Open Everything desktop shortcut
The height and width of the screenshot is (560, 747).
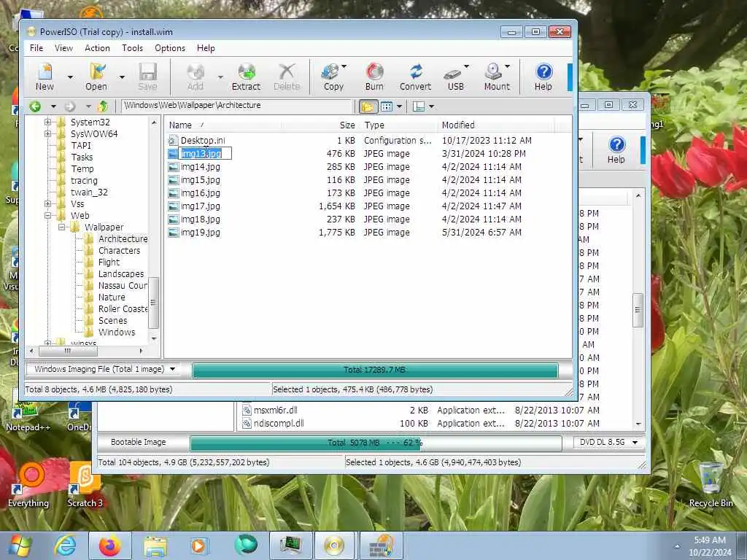tap(28, 485)
